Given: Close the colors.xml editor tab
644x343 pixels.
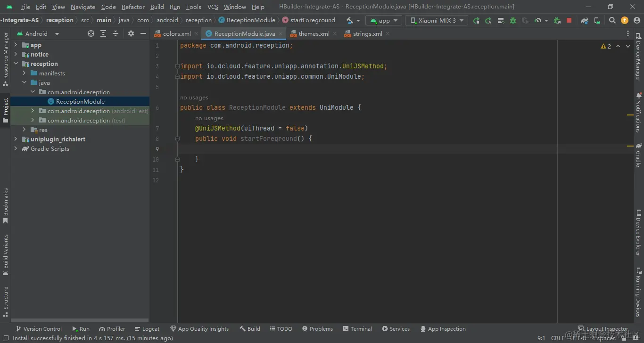Looking at the screenshot, I should tap(196, 34).
